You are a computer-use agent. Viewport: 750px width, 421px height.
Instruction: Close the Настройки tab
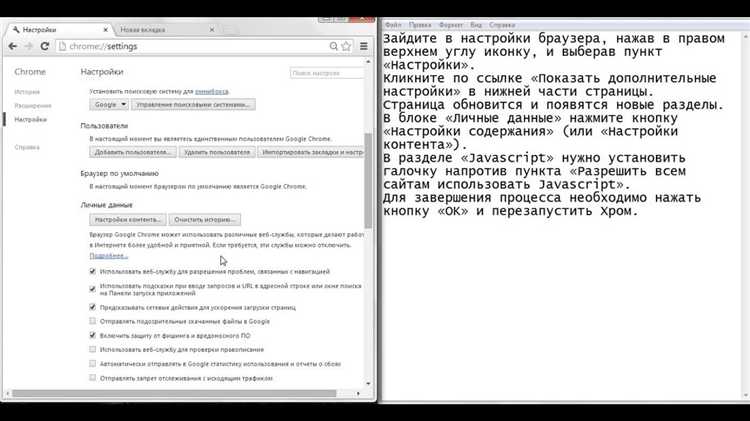point(106,30)
